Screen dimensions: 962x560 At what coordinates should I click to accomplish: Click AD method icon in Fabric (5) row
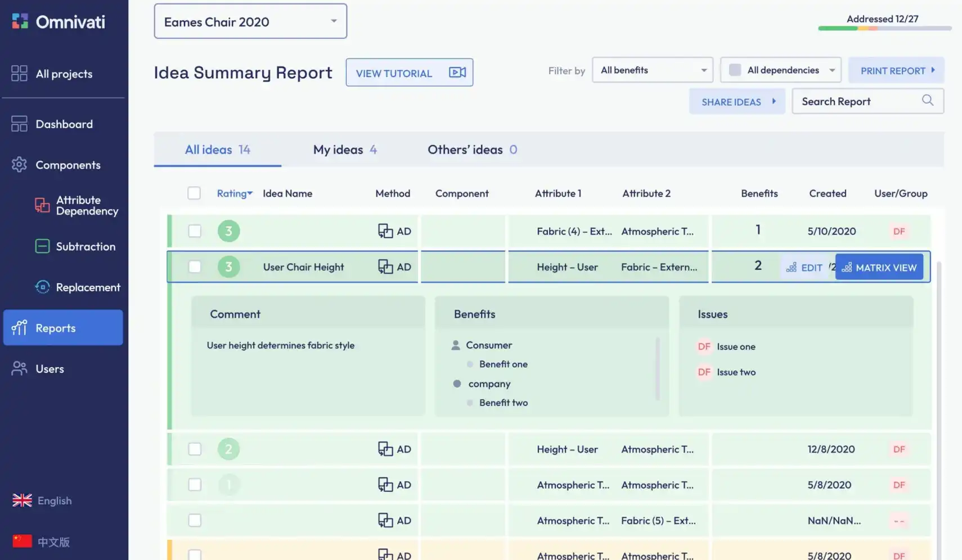pyautogui.click(x=385, y=520)
